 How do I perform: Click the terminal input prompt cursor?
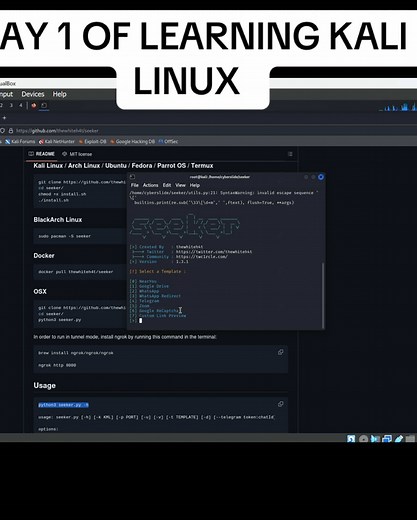point(140,321)
